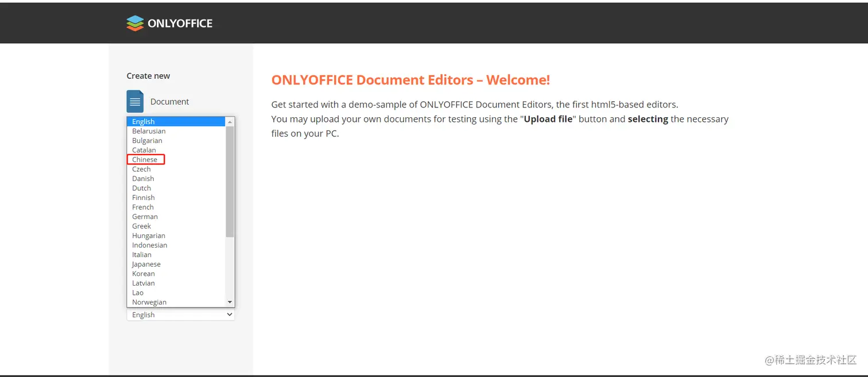Create a new Document via its label
The image size is (868, 377).
[169, 102]
